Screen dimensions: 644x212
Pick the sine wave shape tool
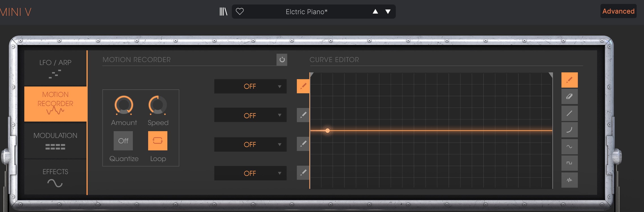coord(569,147)
